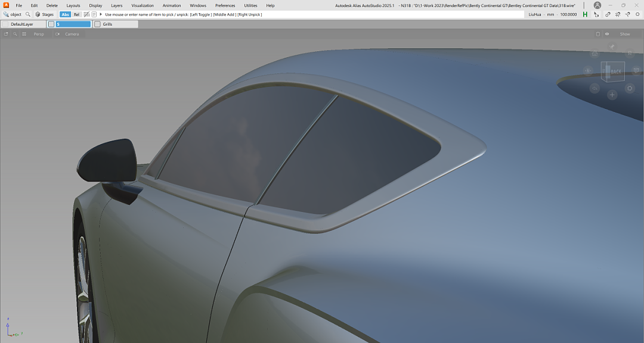
Task: Click the ViewCube pin icon
Action: (612, 46)
